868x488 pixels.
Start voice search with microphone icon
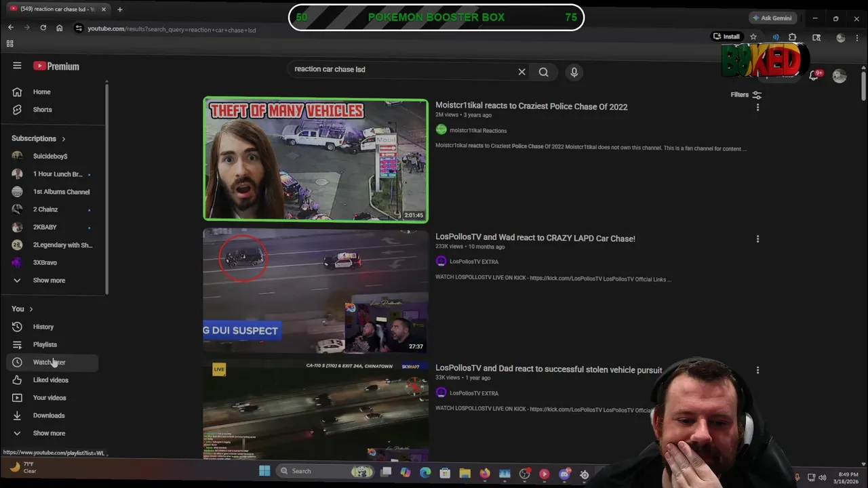pos(574,72)
